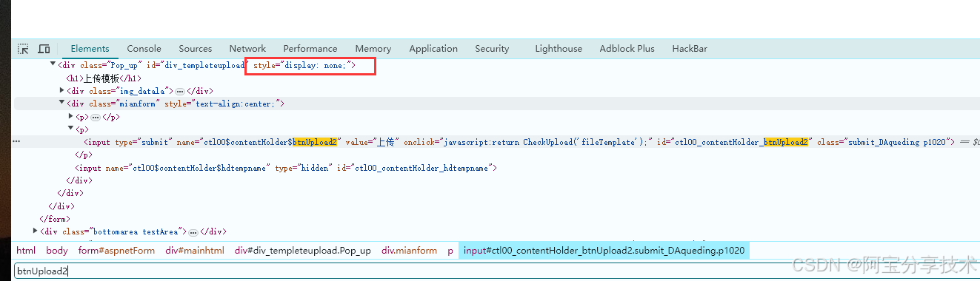980x281 pixels.
Task: Open the row actions ellipsis beside selected input
Action: click(16, 141)
